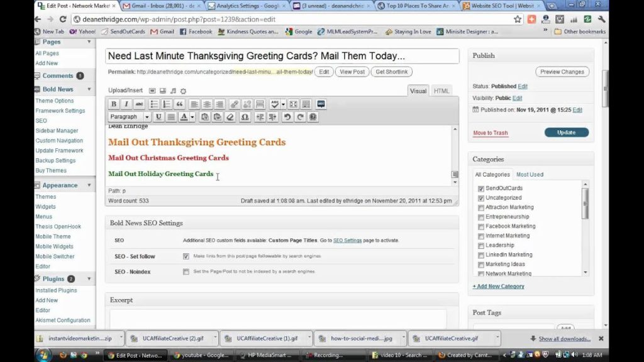Indent the paragraph
Image resolution: width=644 pixels, height=362 pixels.
coord(272,117)
